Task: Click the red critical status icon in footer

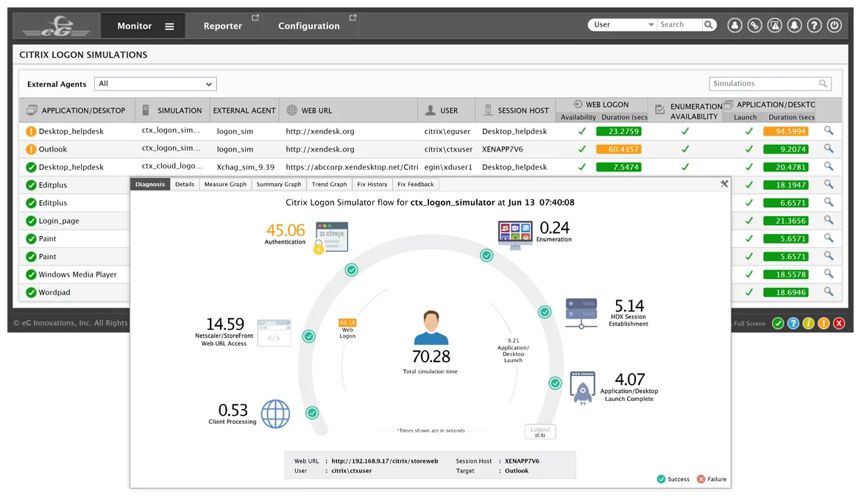Action: pos(839,324)
